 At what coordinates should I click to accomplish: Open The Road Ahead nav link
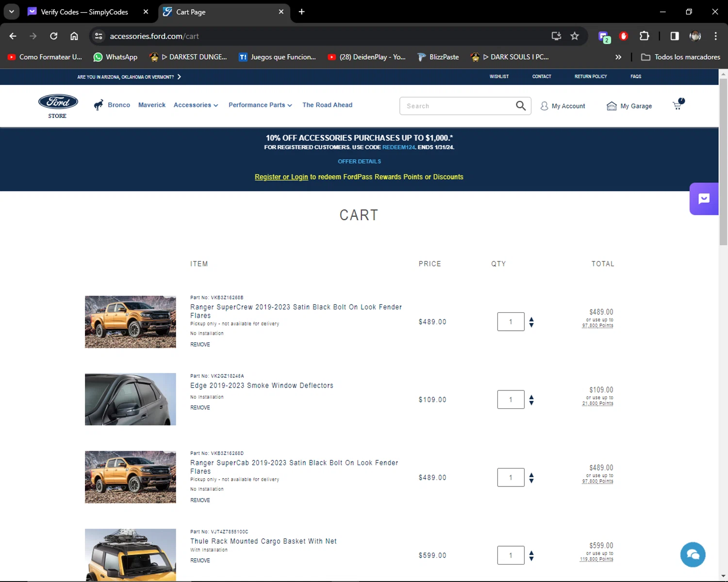(x=327, y=105)
